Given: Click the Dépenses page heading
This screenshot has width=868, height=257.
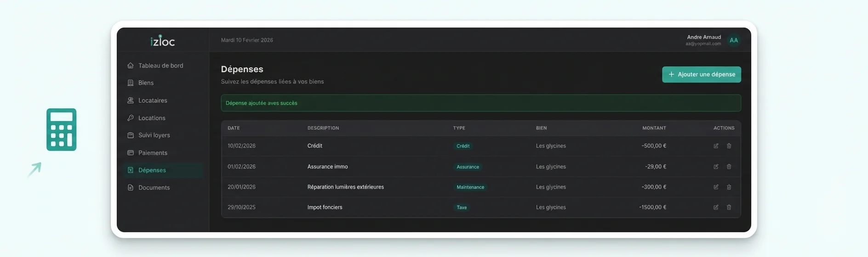Looking at the screenshot, I should [242, 69].
